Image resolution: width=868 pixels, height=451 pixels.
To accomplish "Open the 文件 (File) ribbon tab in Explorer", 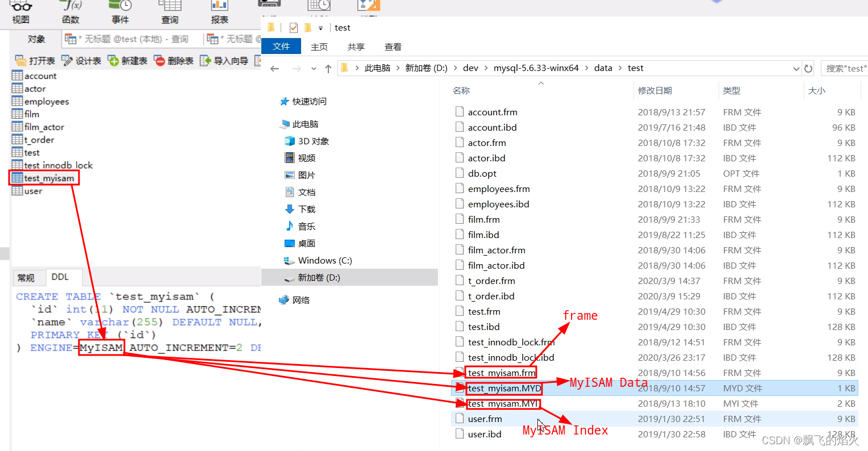I will tap(281, 46).
